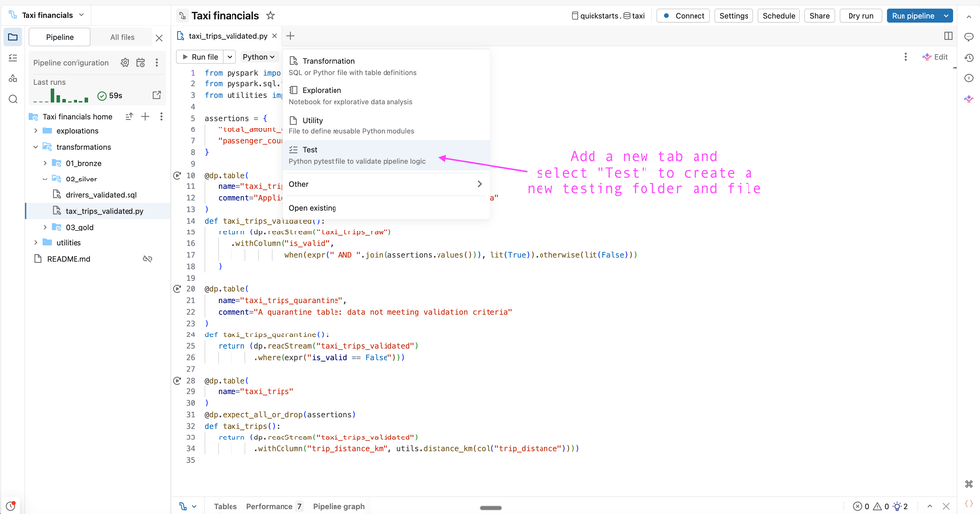Click the run icon at line 28
The height and width of the screenshot is (514, 980).
pyautogui.click(x=177, y=381)
